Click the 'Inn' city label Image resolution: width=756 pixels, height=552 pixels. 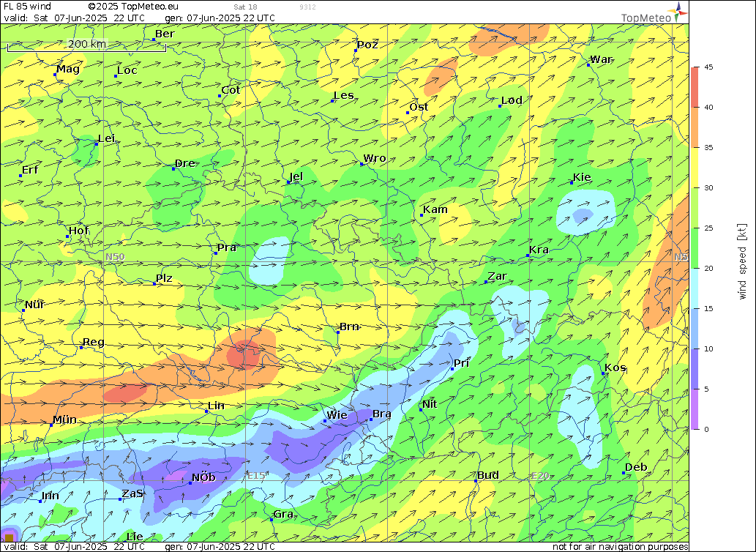pyautogui.click(x=50, y=496)
